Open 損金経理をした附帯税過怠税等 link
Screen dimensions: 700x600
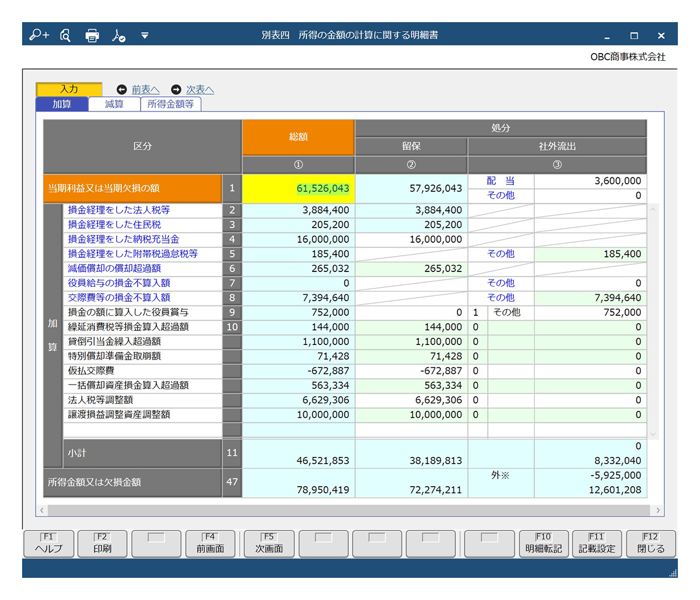pyautogui.click(x=133, y=254)
